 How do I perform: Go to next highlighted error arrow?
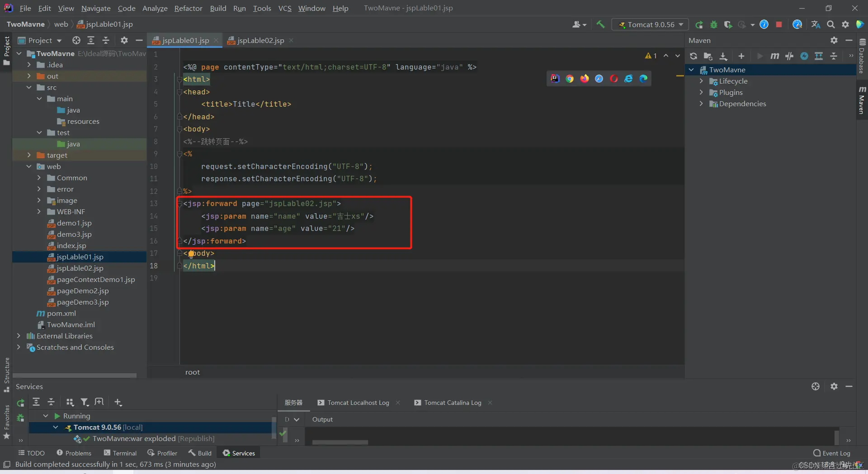click(677, 56)
